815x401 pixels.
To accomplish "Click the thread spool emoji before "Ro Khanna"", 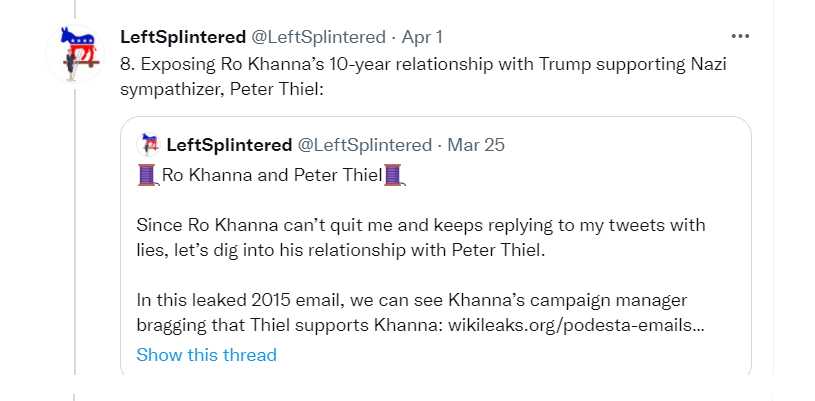I will [147, 176].
